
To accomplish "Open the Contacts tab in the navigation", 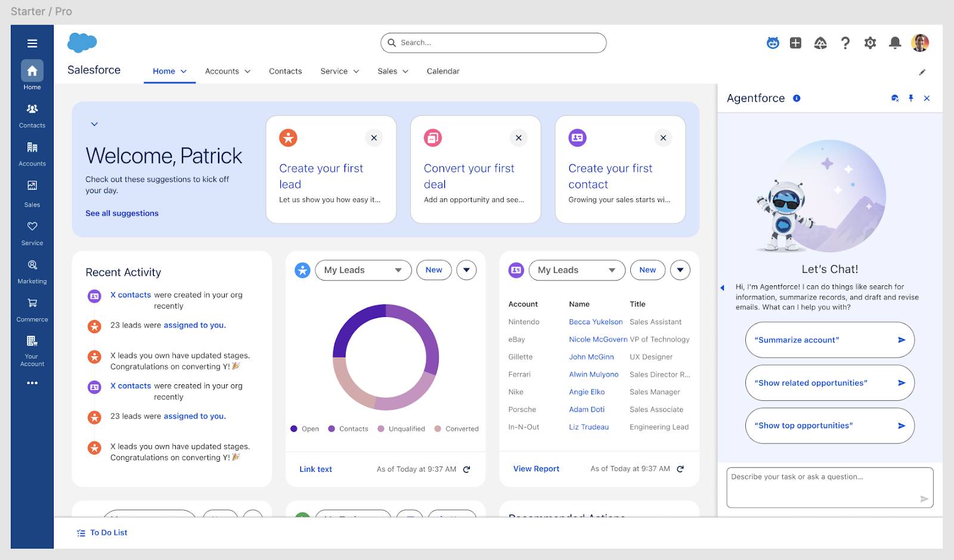I will pyautogui.click(x=285, y=71).
